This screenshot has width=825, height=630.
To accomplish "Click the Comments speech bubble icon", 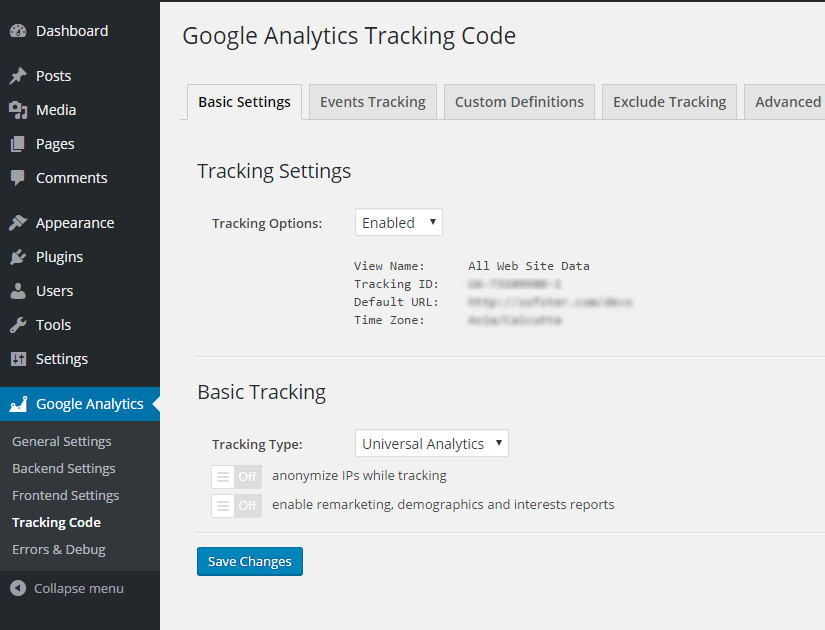I will (18, 178).
